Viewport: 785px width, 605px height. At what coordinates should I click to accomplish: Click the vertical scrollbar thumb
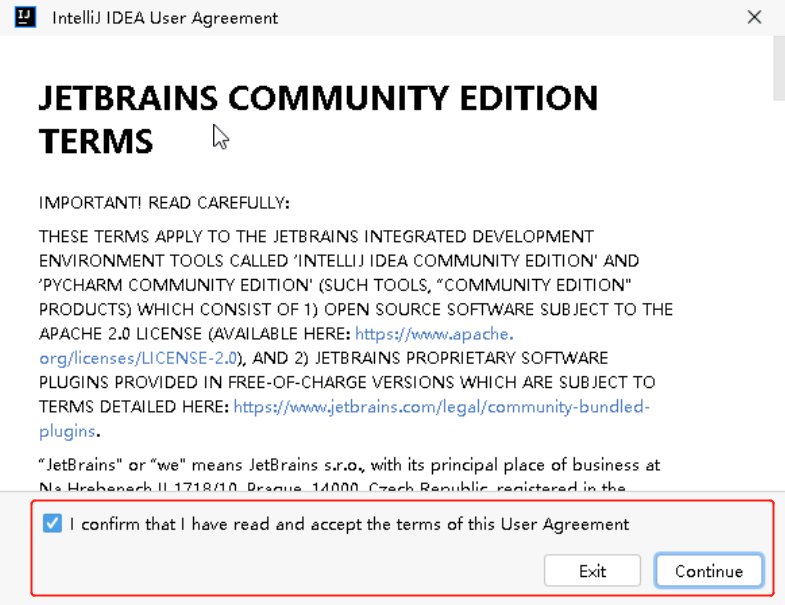point(779,68)
